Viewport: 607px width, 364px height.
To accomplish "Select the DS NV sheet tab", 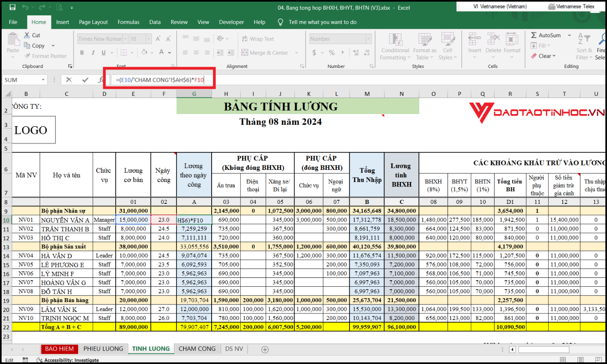I will click(x=234, y=349).
